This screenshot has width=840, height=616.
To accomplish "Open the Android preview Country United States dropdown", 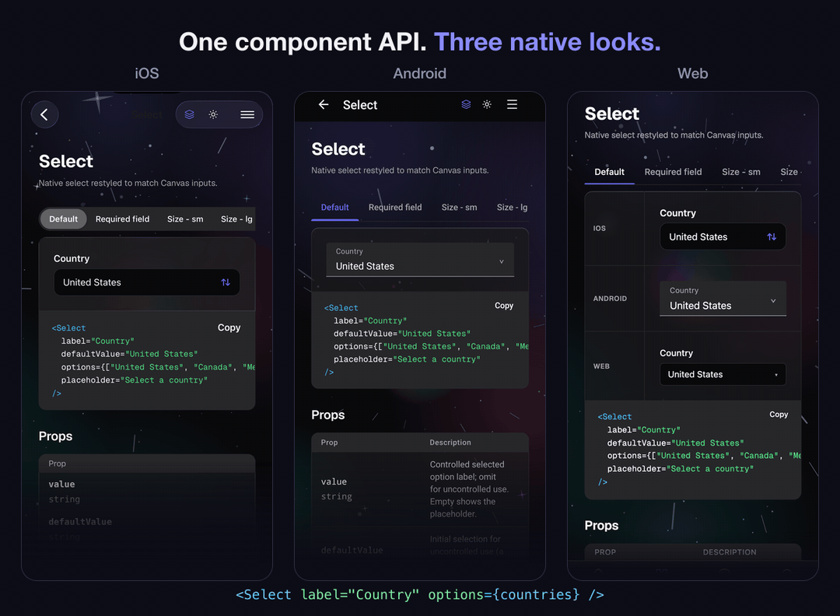I will pos(420,260).
